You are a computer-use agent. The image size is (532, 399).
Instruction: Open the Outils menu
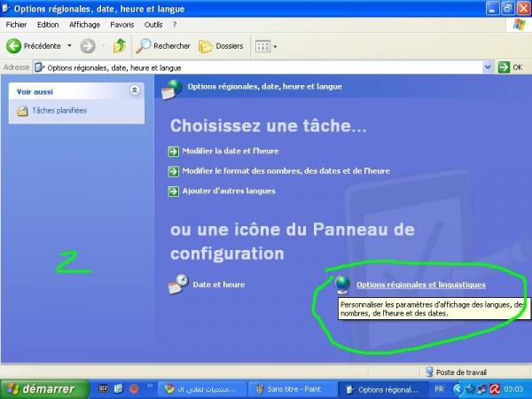pyautogui.click(x=153, y=25)
